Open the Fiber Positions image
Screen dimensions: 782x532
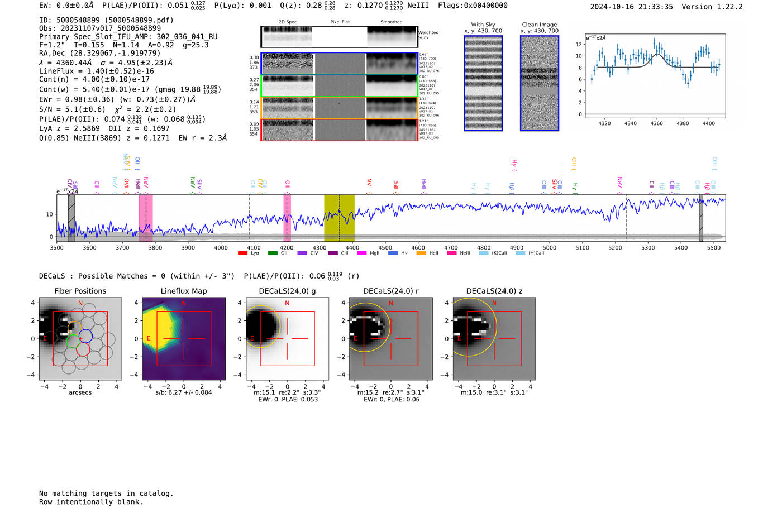click(x=80, y=338)
